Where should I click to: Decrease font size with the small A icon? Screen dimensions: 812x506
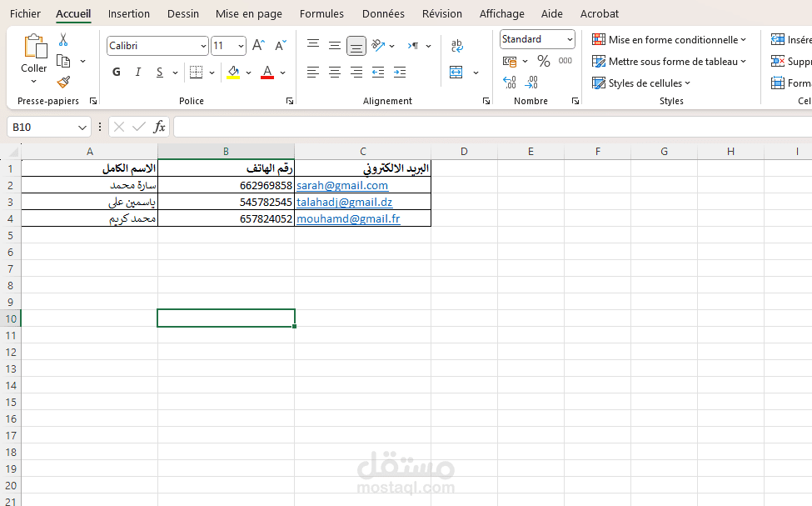point(280,46)
